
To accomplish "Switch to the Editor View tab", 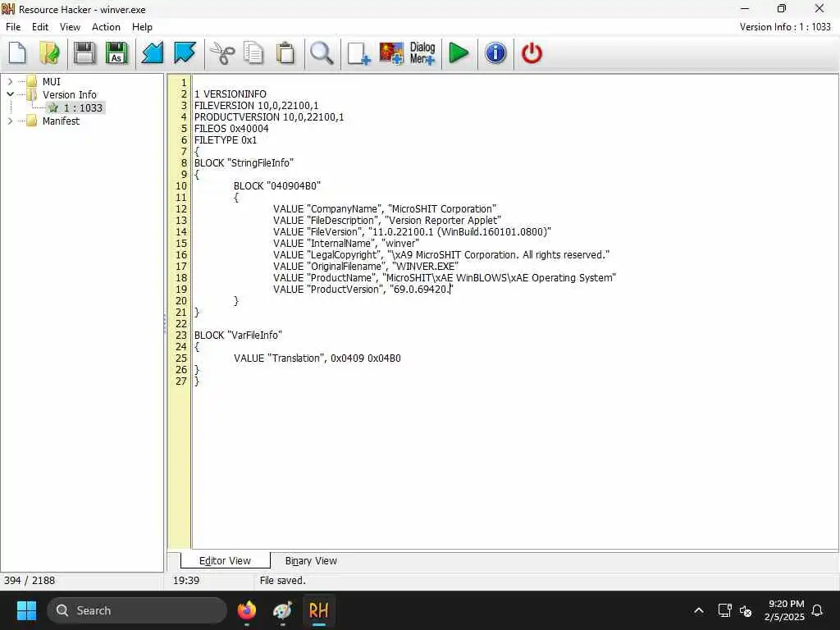I will coord(225,560).
